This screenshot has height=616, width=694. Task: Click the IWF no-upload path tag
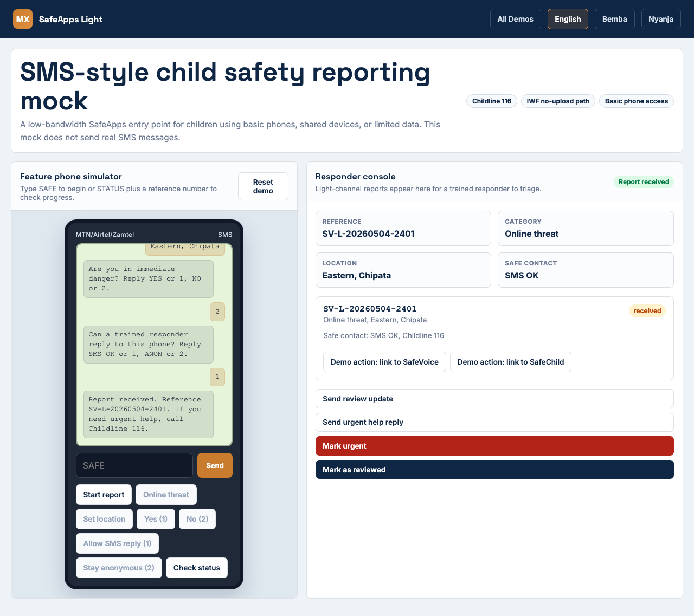coord(558,101)
